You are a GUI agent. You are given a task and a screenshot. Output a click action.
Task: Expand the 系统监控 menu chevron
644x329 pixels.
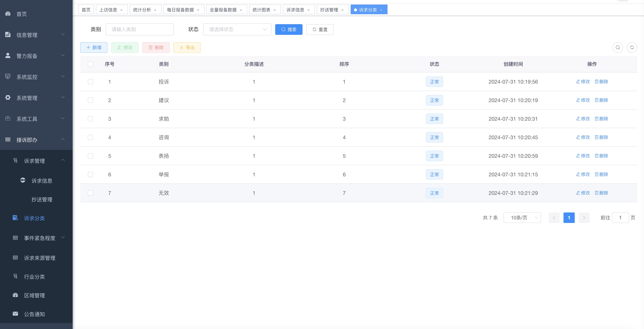63,76
